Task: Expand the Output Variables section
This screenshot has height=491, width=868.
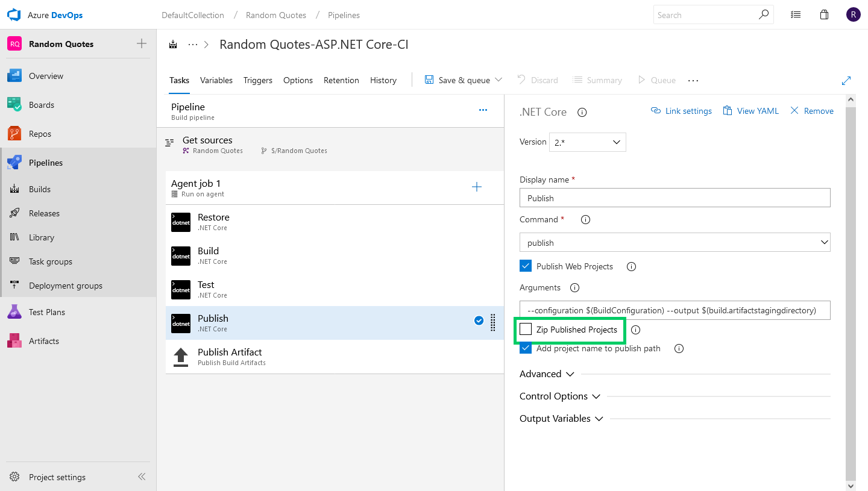Action: click(x=561, y=419)
